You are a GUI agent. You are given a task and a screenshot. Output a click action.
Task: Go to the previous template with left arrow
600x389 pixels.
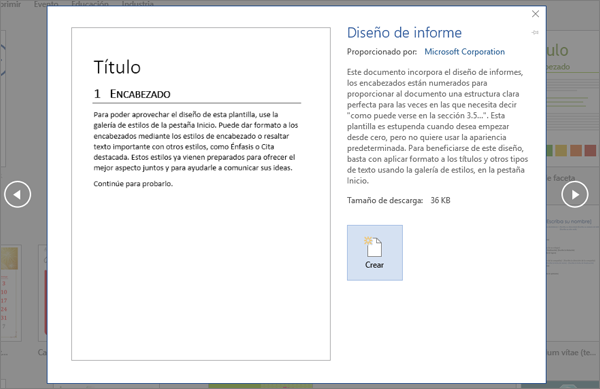tap(17, 194)
